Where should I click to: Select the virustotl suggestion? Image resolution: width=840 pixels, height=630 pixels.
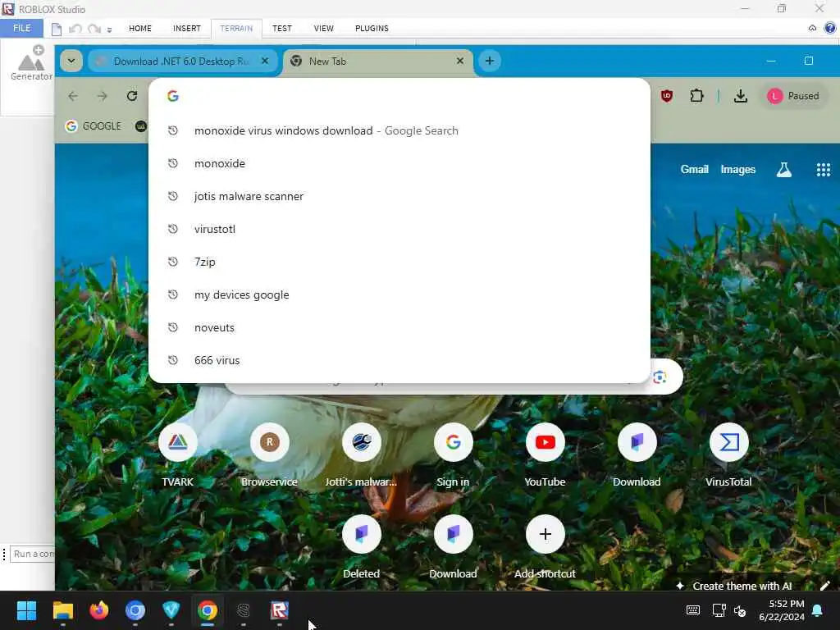pyautogui.click(x=399, y=229)
